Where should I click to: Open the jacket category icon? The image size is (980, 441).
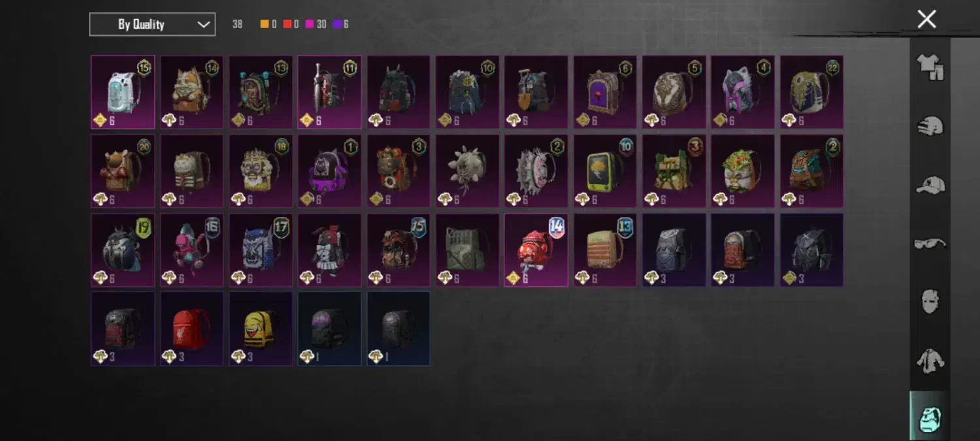tap(930, 360)
